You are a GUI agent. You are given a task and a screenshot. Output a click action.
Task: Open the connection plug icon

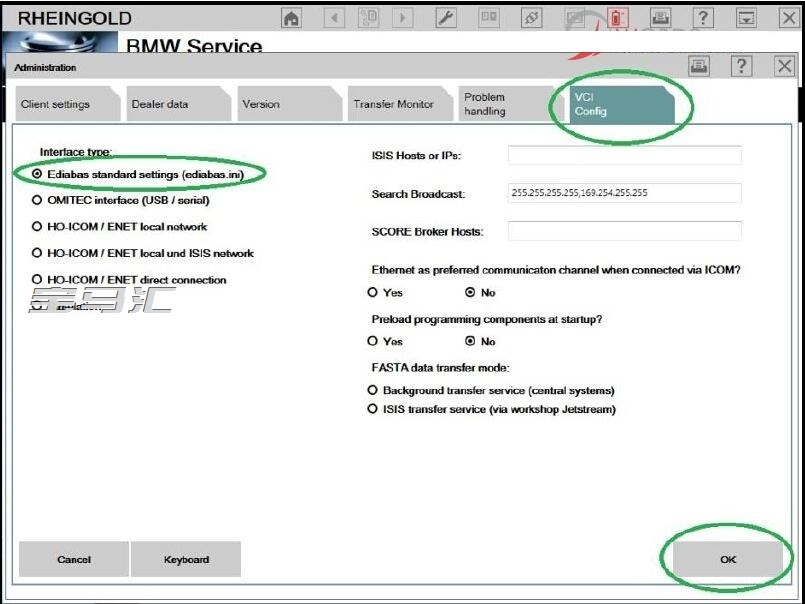tap(531, 18)
